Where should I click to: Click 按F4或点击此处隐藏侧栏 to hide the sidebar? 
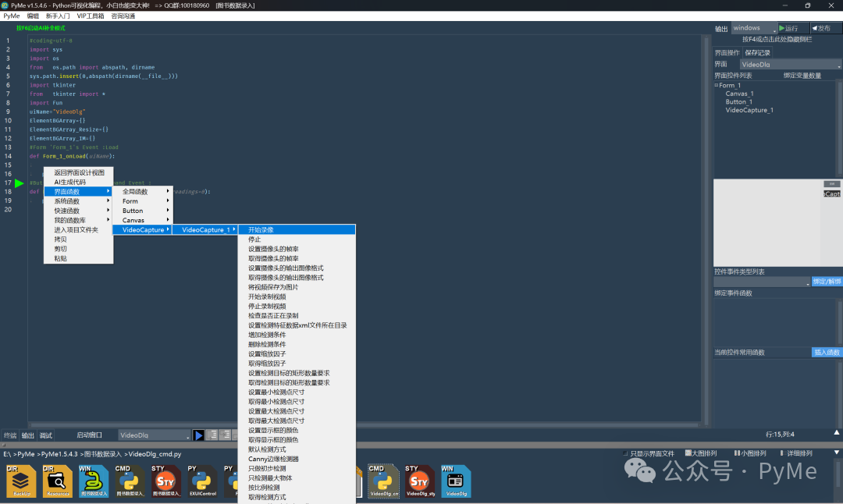coord(777,40)
